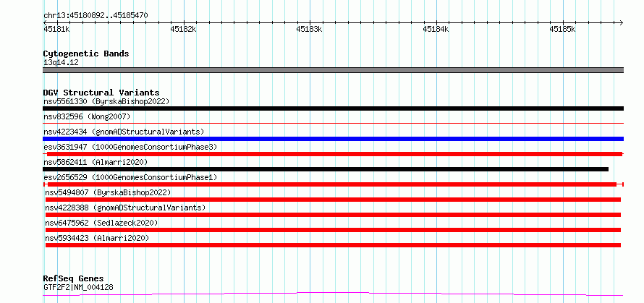Screen dimensions: 644x303
Task: Click the nsv5934423 (Almarri2020) label
Action: pos(97,238)
